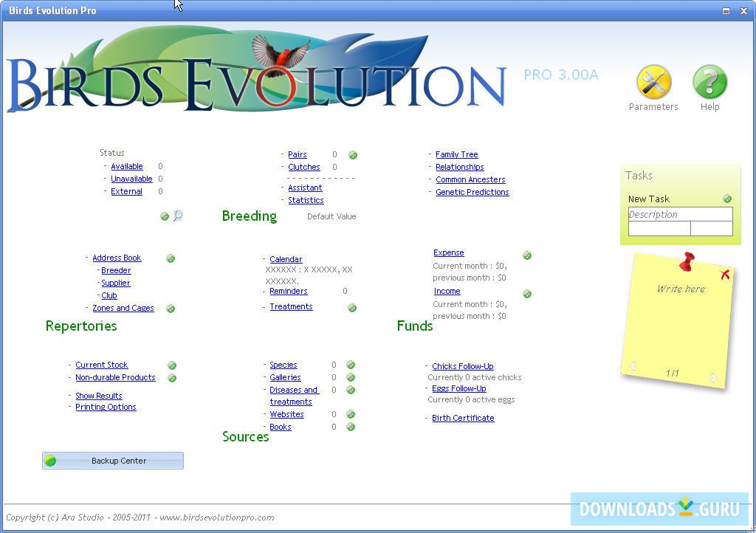Open the Club link
756x533 pixels.
click(x=109, y=296)
